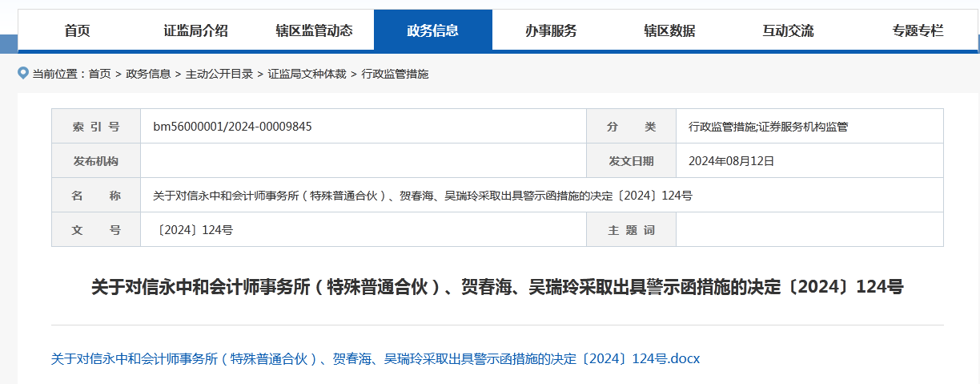Open the 首页 navigation tab

(x=78, y=31)
